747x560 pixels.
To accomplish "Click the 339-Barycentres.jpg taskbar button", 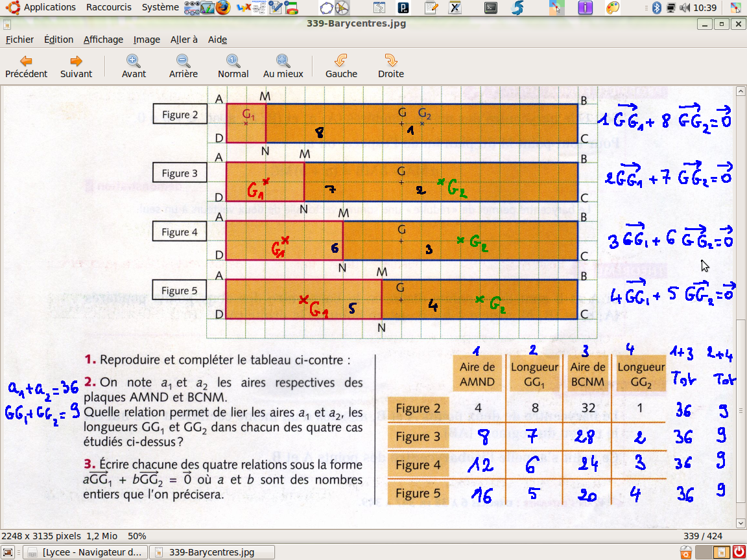I will [211, 552].
